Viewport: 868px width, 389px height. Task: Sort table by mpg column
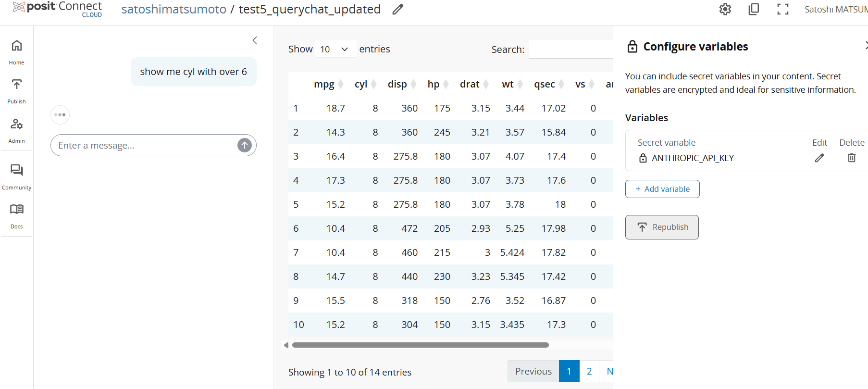328,84
